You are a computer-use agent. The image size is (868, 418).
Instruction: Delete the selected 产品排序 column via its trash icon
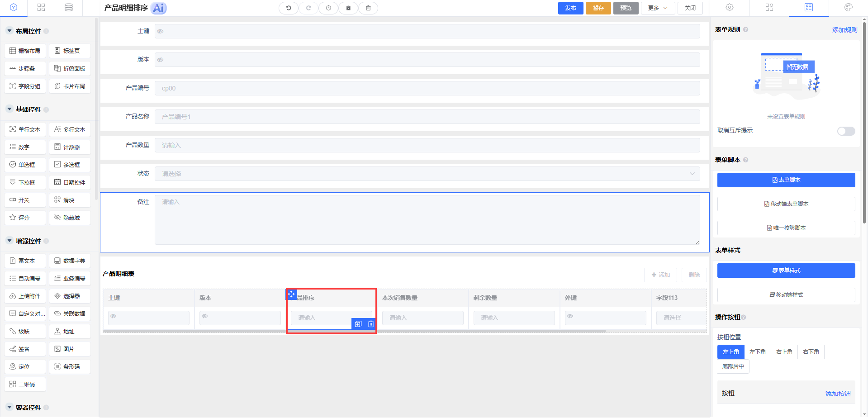point(371,324)
